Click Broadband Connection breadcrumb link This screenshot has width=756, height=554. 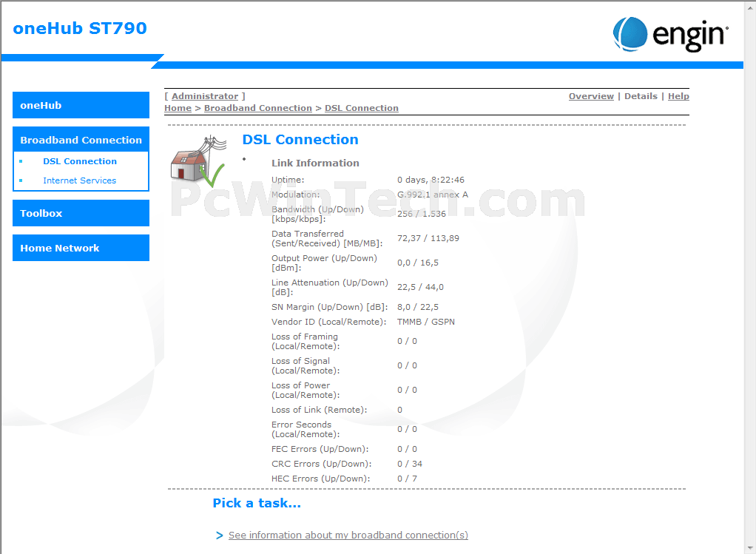[x=258, y=108]
